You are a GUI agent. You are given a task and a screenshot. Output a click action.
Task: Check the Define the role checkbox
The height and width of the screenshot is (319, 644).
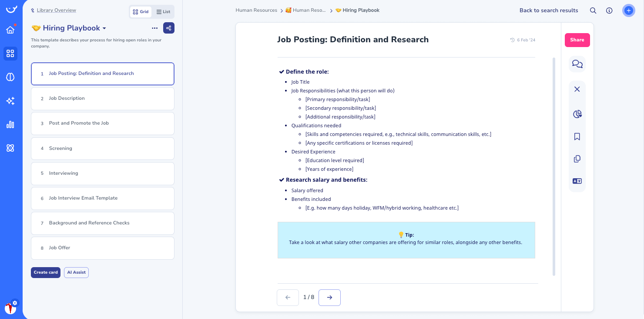point(282,72)
